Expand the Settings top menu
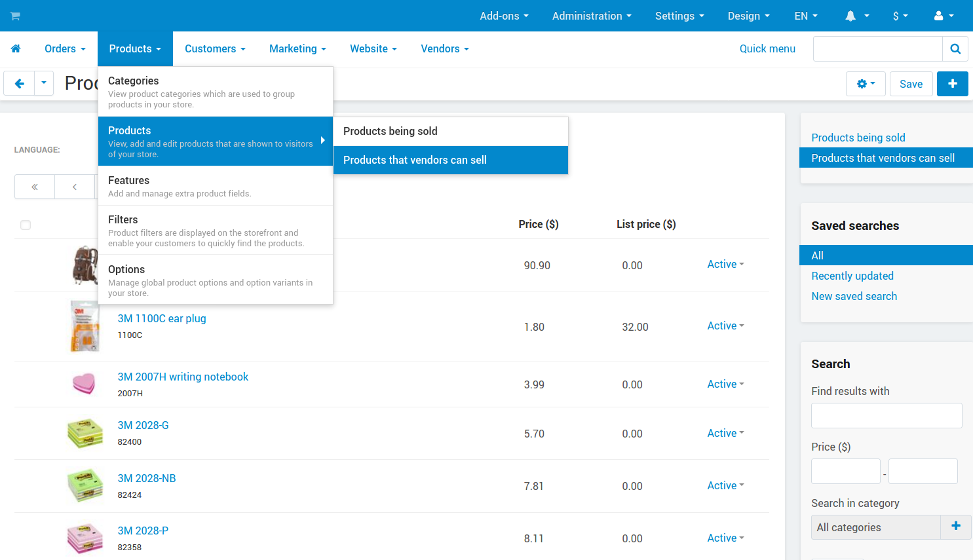This screenshot has height=560, width=973. pyautogui.click(x=679, y=16)
